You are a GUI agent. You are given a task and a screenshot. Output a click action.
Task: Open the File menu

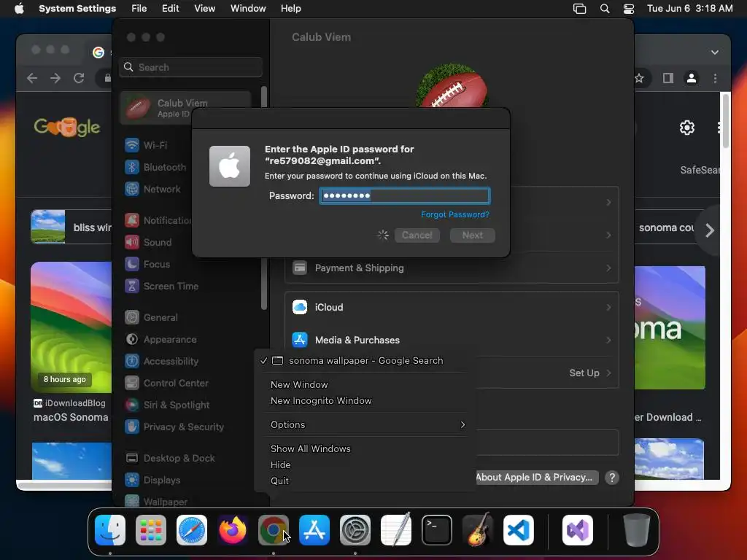pyautogui.click(x=139, y=9)
